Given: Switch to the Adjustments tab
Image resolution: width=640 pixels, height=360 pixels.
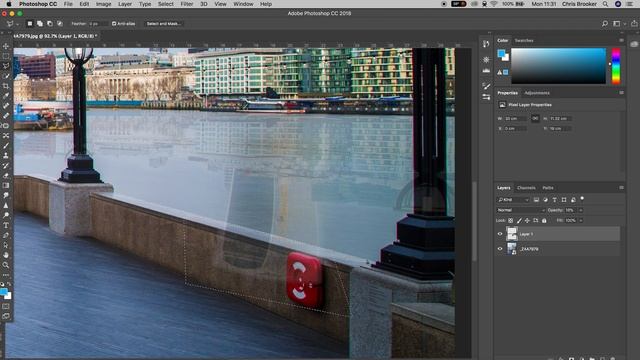Looking at the screenshot, I should pyautogui.click(x=537, y=93).
